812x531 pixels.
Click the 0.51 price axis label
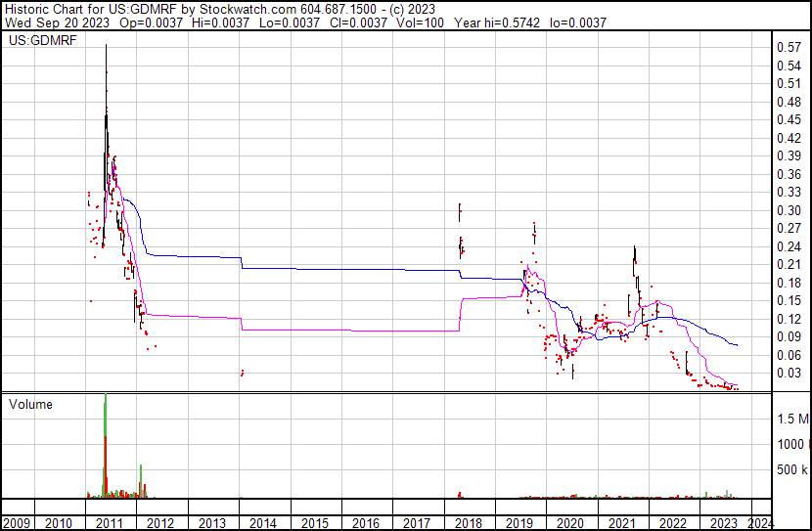coord(789,83)
